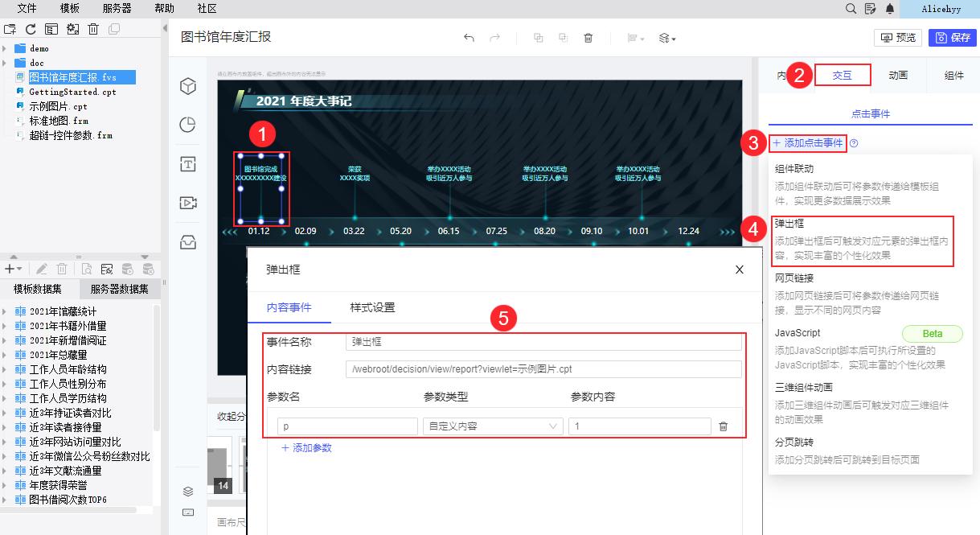Click the search icon in top right
980x535 pixels.
click(850, 9)
